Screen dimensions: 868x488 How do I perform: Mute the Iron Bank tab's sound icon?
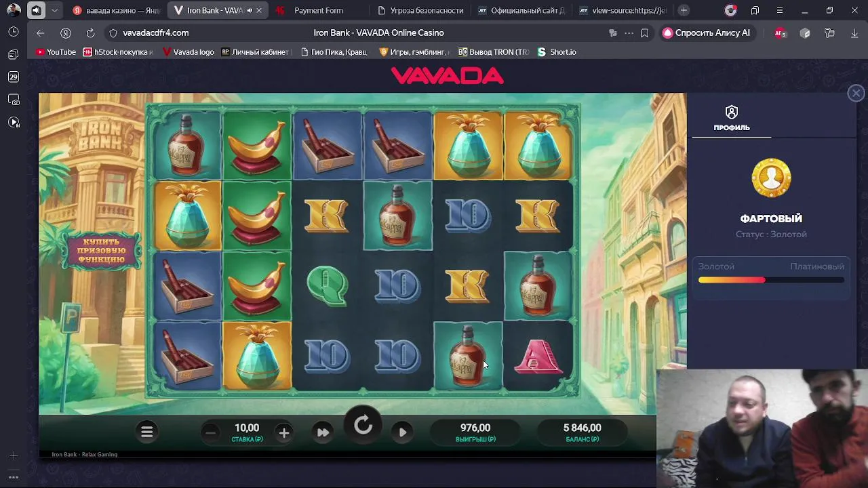tap(250, 10)
